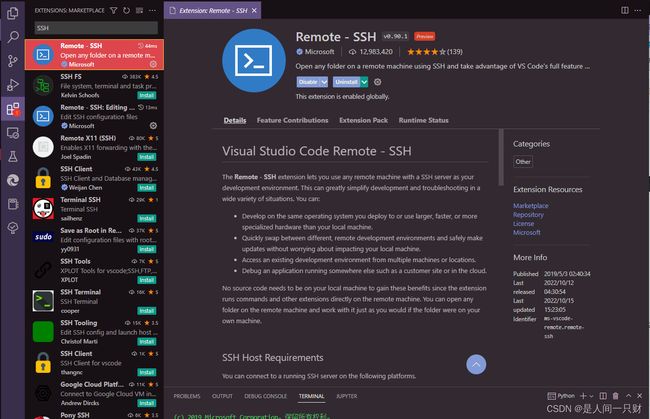Screen dimensions: 650x419
Task: Disable the Remote - SSH extension
Action: click(308, 82)
